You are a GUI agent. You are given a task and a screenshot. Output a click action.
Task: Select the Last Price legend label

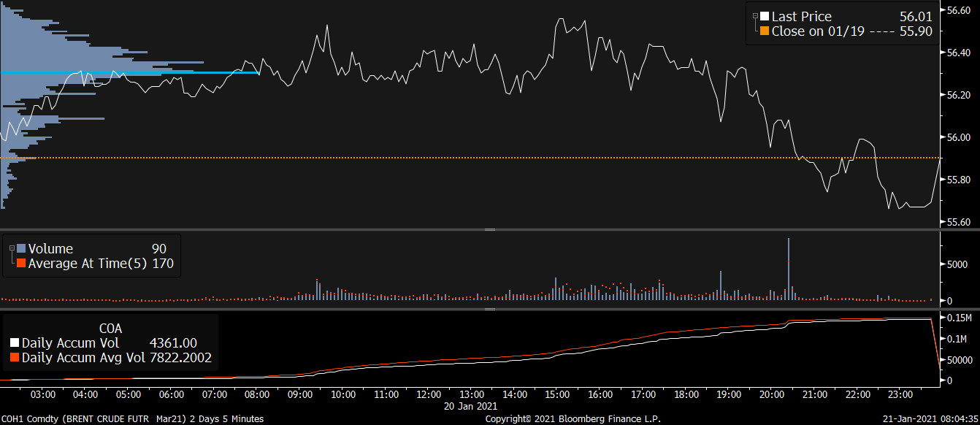(x=802, y=17)
